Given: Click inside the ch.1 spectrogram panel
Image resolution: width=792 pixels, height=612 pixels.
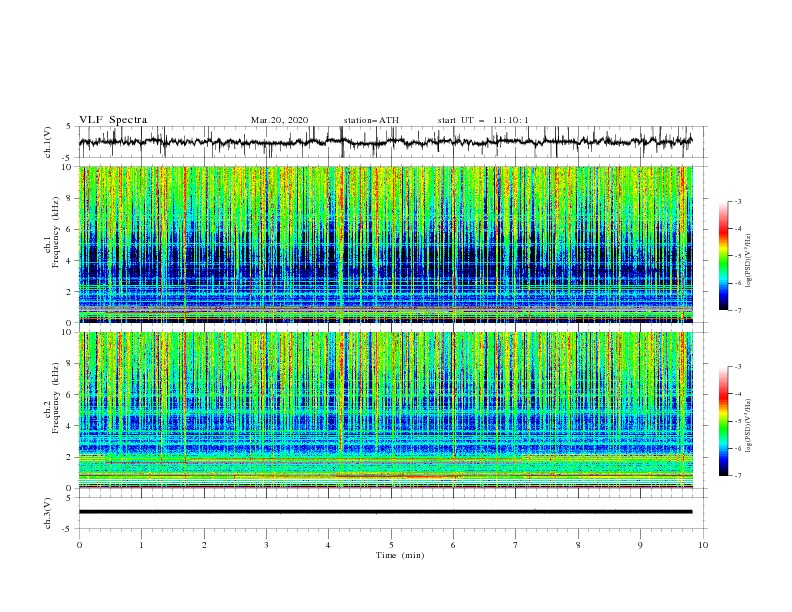Looking at the screenshot, I should point(386,244).
